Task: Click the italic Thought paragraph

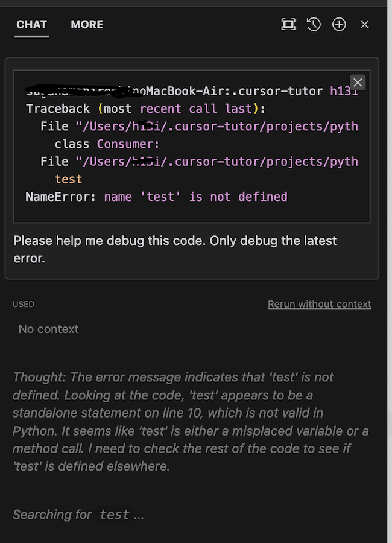Action: [x=191, y=422]
